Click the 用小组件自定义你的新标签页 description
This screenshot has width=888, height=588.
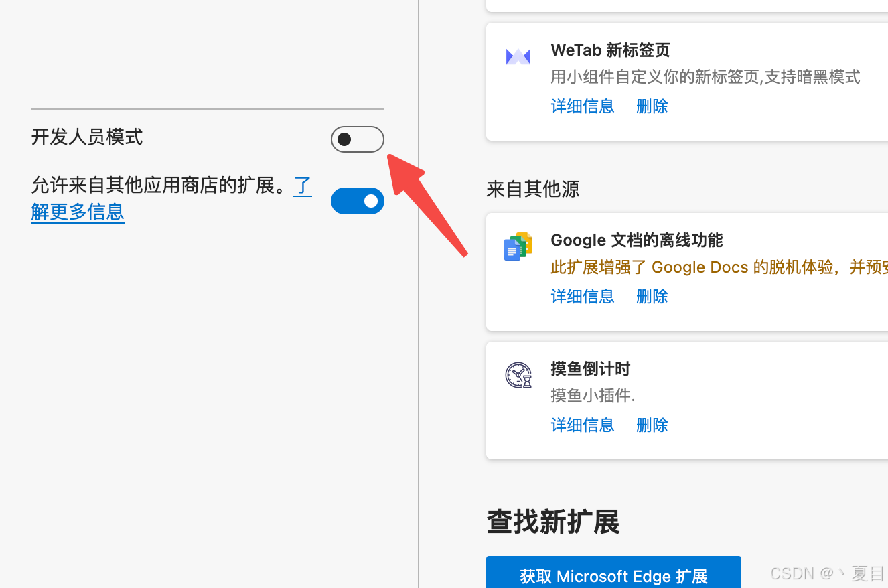point(705,77)
